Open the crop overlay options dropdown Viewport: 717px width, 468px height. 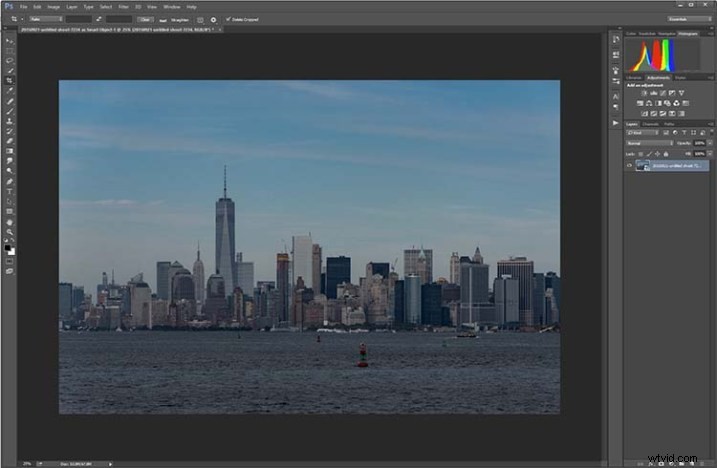tap(200, 20)
